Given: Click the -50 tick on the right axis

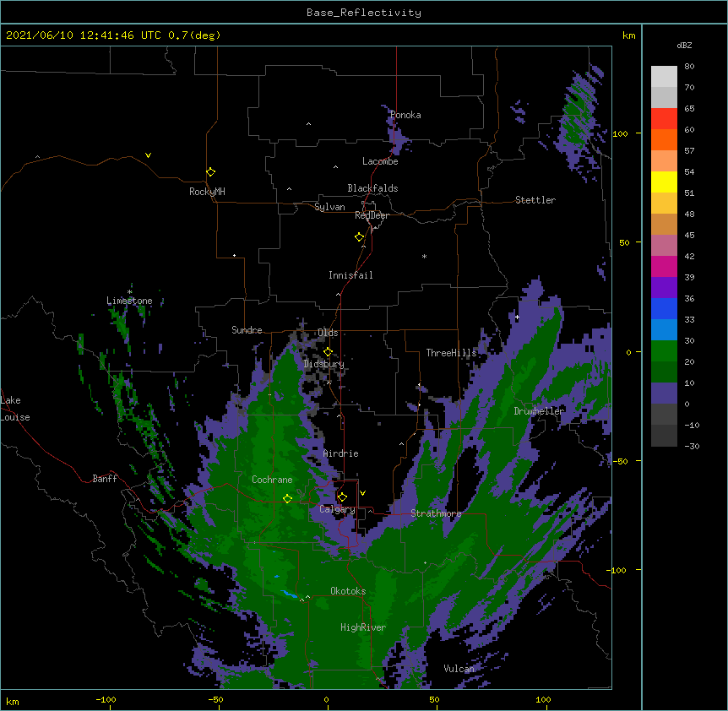Looking at the screenshot, I should click(x=620, y=461).
